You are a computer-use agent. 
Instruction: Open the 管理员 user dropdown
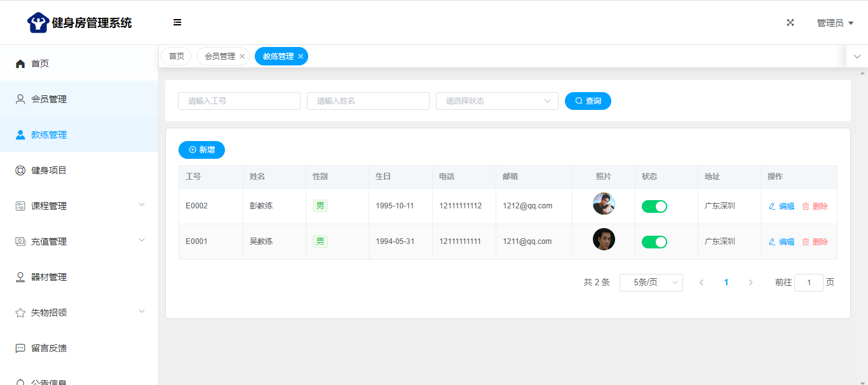[x=834, y=23]
